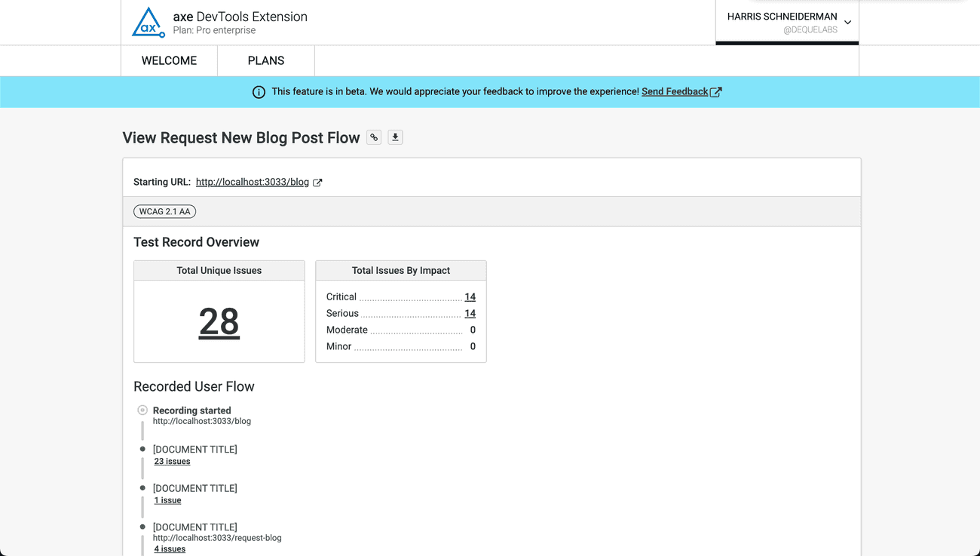980x556 pixels.
Task: Click the download report icon
Action: coord(395,137)
